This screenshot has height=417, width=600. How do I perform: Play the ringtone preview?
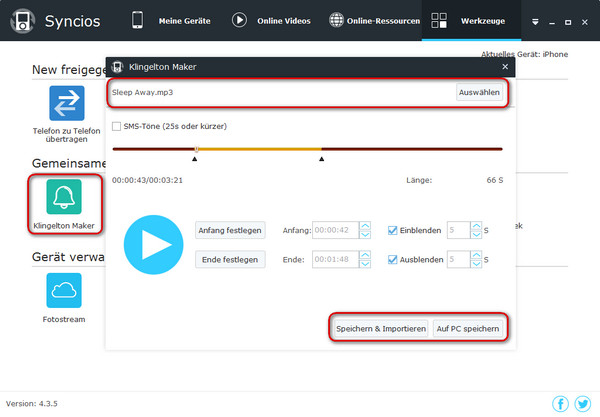coord(153,245)
